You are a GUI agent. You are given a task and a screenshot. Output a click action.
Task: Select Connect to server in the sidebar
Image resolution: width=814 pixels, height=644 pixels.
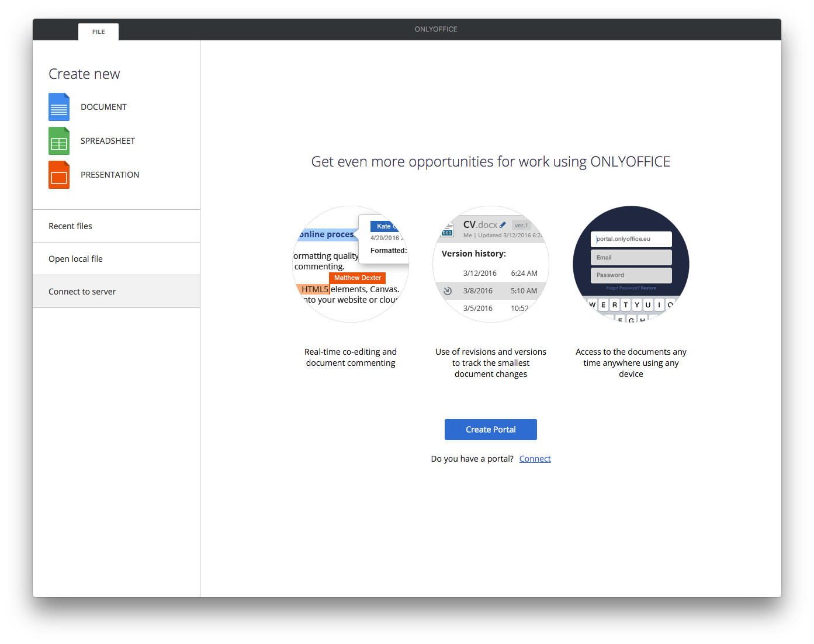82,291
